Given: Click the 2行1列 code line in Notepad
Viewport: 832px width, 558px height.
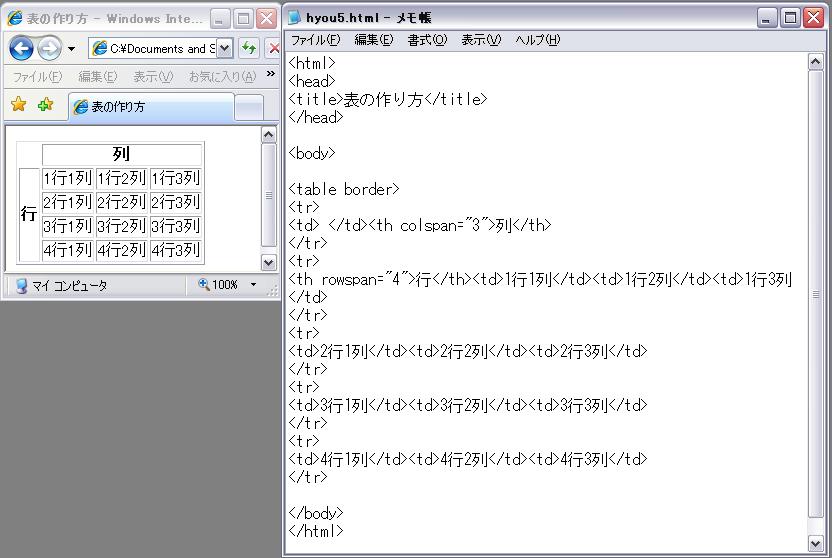Looking at the screenshot, I should click(467, 351).
